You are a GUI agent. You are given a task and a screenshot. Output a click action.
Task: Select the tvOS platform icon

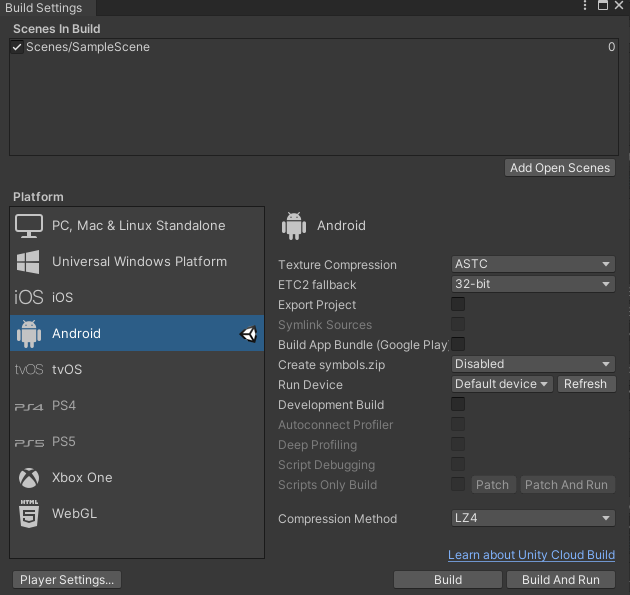(29, 370)
